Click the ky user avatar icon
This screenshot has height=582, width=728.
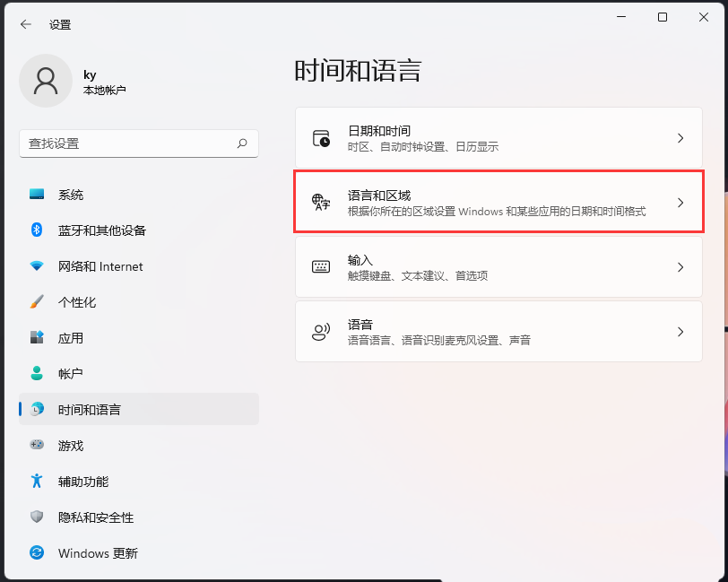tap(46, 81)
